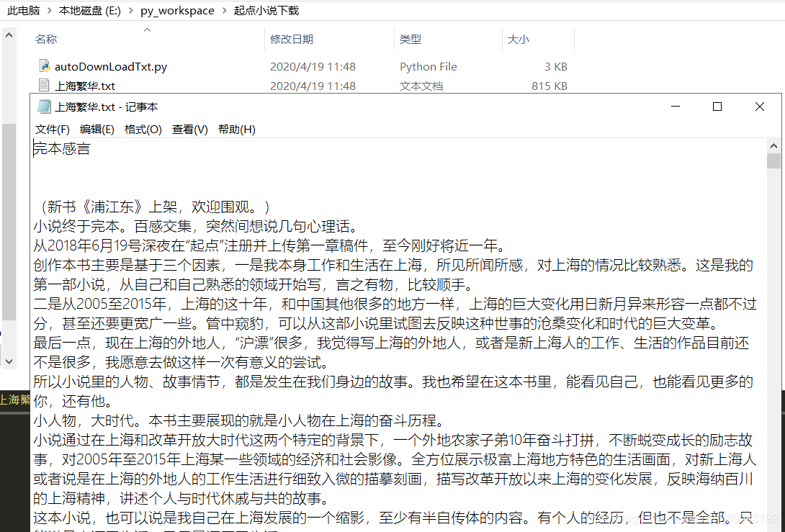Navigate to py_workspace breadcrumb folder
The image size is (785, 532).
coord(177,11)
